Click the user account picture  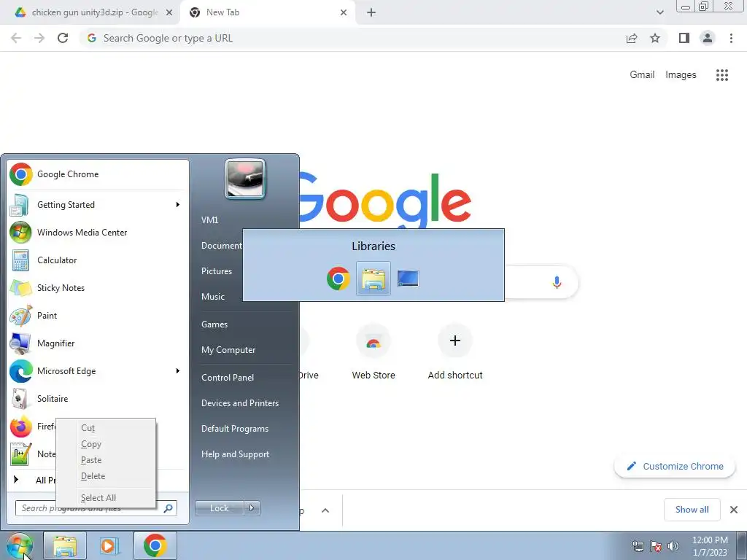[245, 179]
